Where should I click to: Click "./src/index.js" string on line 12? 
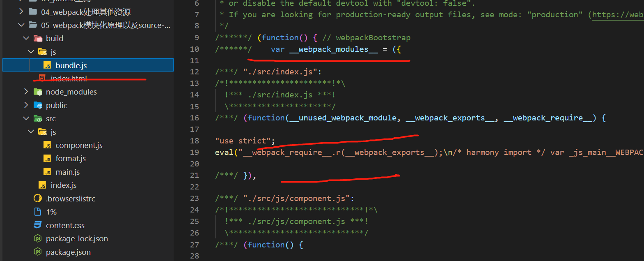pos(280,72)
